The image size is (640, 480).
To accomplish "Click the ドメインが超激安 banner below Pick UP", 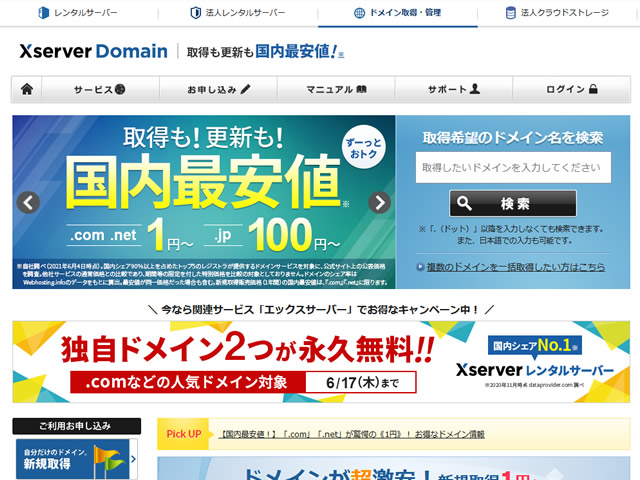I will click(394, 468).
